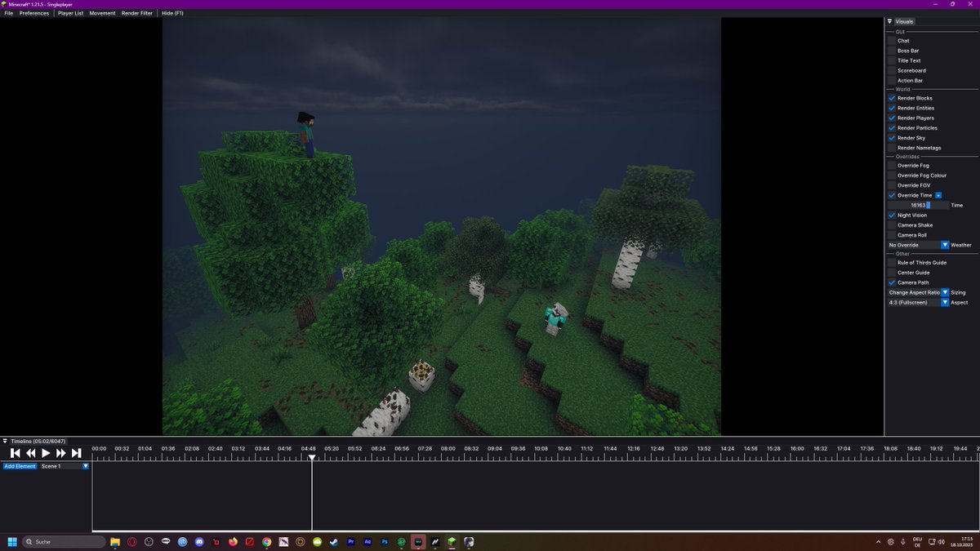Click Hide (F1) in the menu bar
980x551 pixels.
(x=172, y=13)
